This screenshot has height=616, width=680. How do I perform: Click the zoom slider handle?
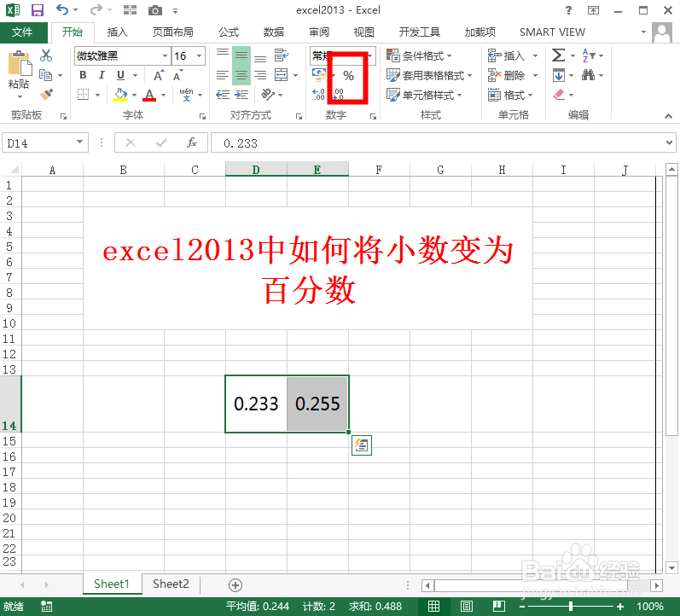[571, 606]
